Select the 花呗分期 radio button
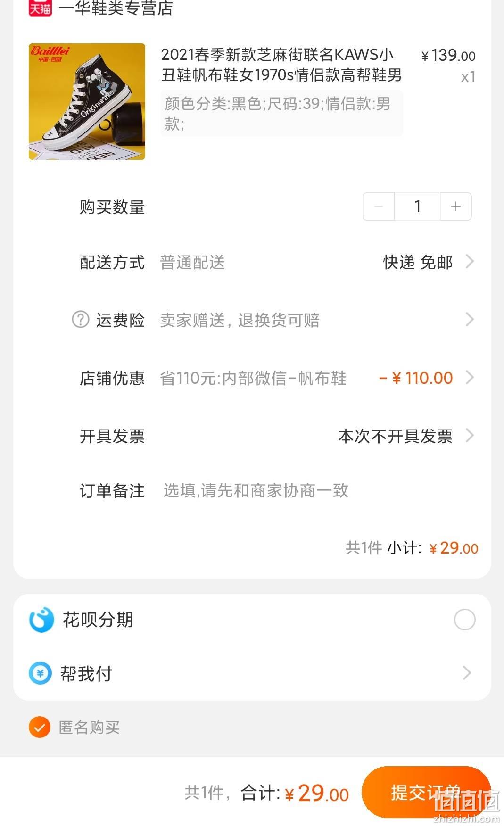 [464, 620]
